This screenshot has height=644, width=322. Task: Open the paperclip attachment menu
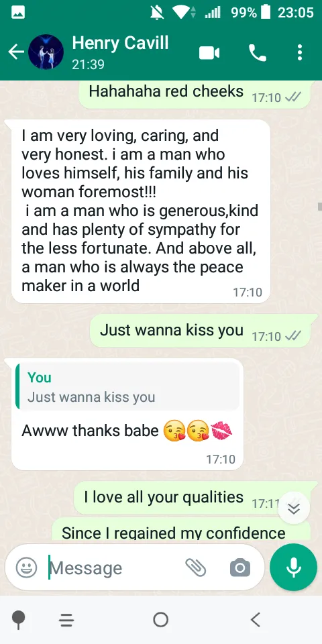point(195,568)
